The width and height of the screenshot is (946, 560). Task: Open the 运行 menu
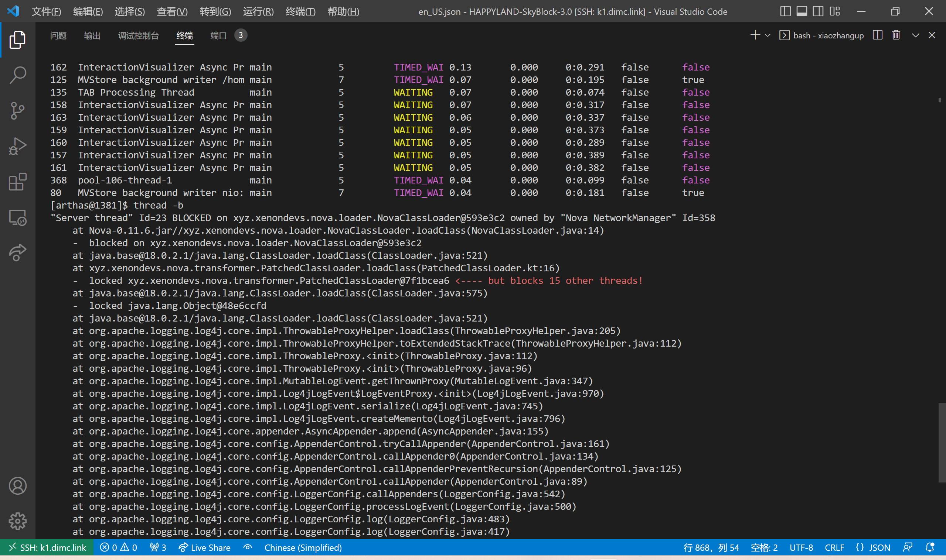coord(258,11)
